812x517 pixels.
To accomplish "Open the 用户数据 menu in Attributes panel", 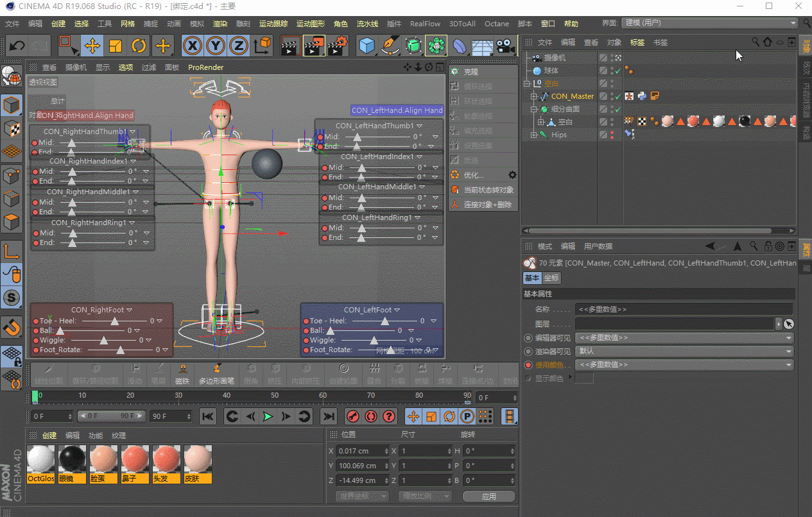I will point(598,246).
